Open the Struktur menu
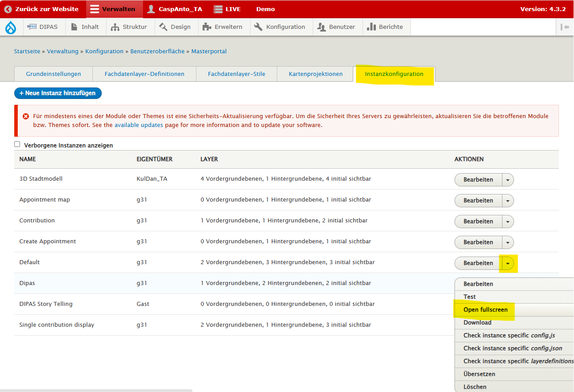Viewport: 574px width, 392px height. pyautogui.click(x=129, y=27)
